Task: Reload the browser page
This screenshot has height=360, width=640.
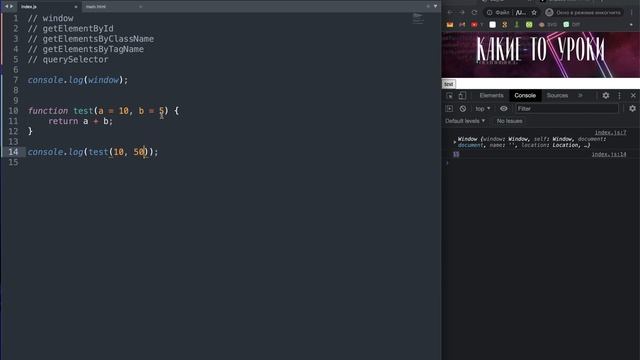Action: [474, 12]
